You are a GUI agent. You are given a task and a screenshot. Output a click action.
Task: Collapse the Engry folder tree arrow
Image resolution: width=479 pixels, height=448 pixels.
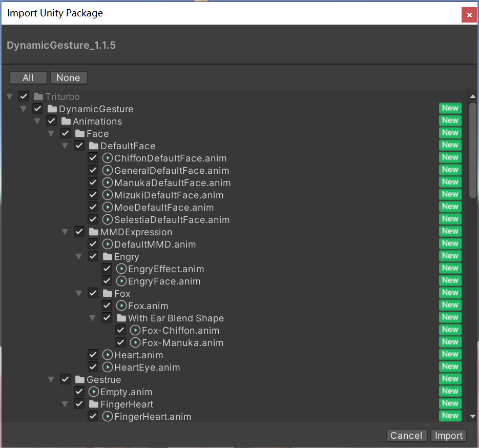click(79, 257)
